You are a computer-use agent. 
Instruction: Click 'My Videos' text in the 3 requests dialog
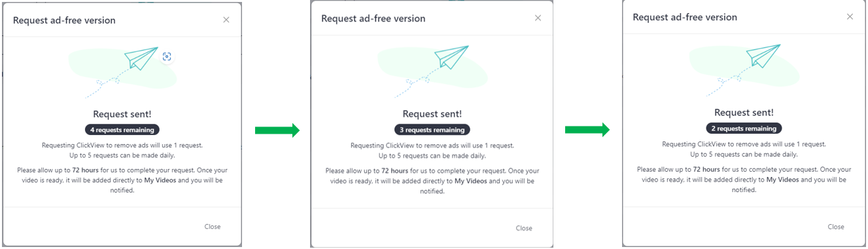(x=471, y=181)
